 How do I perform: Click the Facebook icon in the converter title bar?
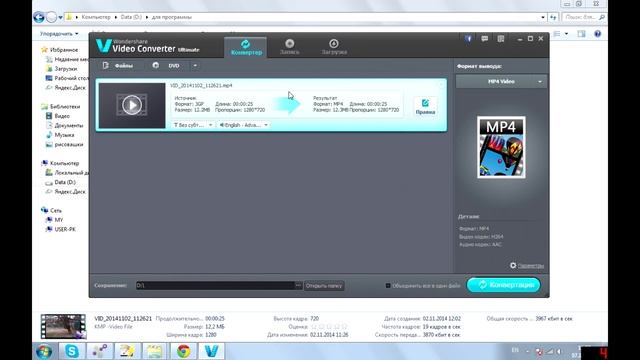(468, 39)
